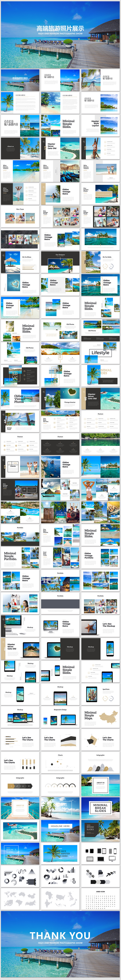Screen dimensions: 121x980
Task: Select the Infographic slide with semicircle arches
Action: tap(60, 786)
